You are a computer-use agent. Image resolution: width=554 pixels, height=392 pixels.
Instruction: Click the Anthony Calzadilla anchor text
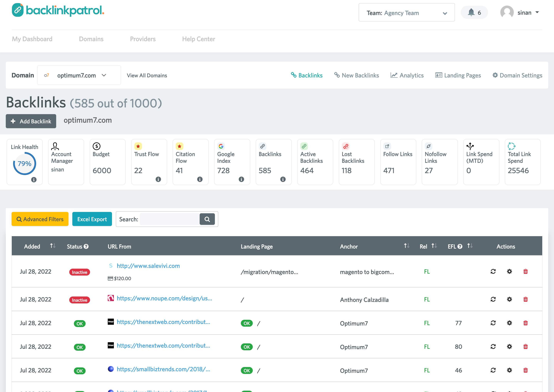364,300
